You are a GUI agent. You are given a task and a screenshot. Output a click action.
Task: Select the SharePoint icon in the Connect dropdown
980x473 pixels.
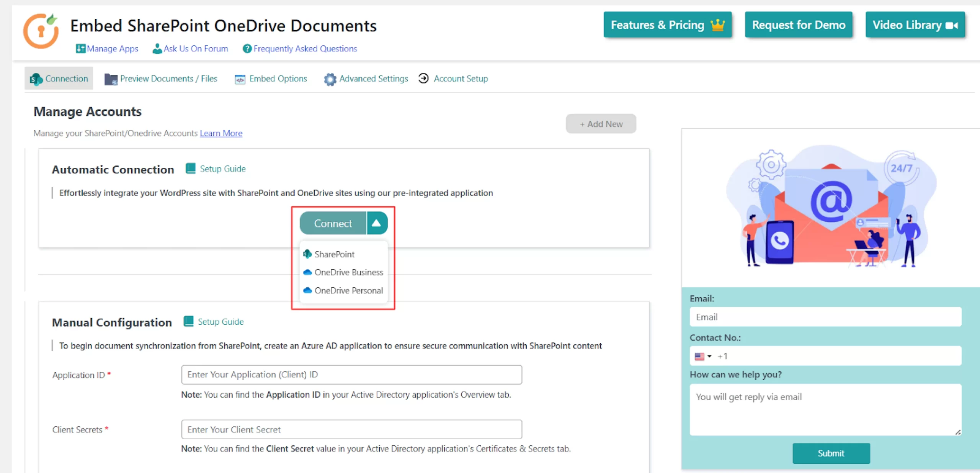tap(307, 254)
